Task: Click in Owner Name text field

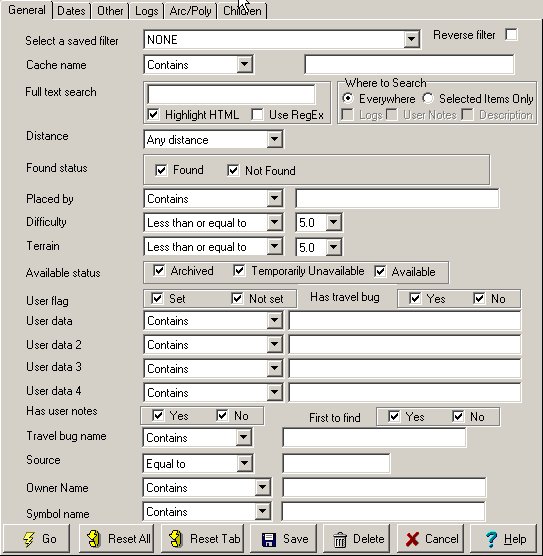Action: [x=384, y=488]
